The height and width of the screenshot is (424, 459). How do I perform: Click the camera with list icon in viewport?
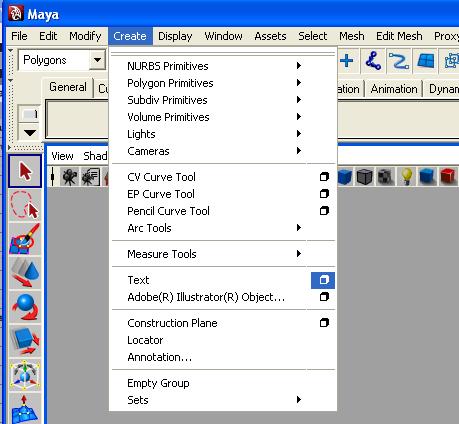point(91,177)
